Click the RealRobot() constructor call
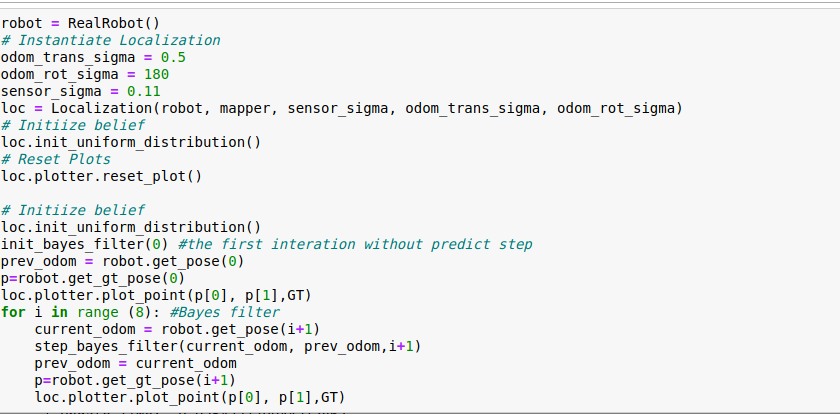The width and height of the screenshot is (840, 414). click(x=114, y=24)
